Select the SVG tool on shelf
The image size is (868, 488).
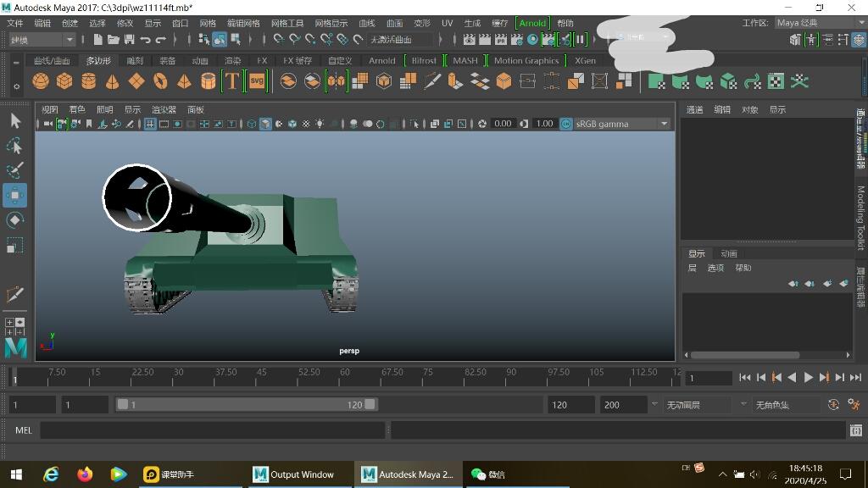click(x=256, y=81)
